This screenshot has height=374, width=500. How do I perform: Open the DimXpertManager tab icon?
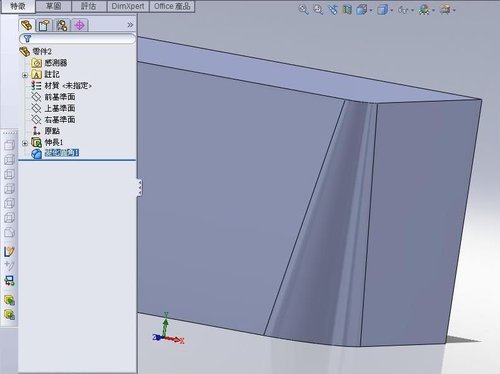click(x=80, y=25)
